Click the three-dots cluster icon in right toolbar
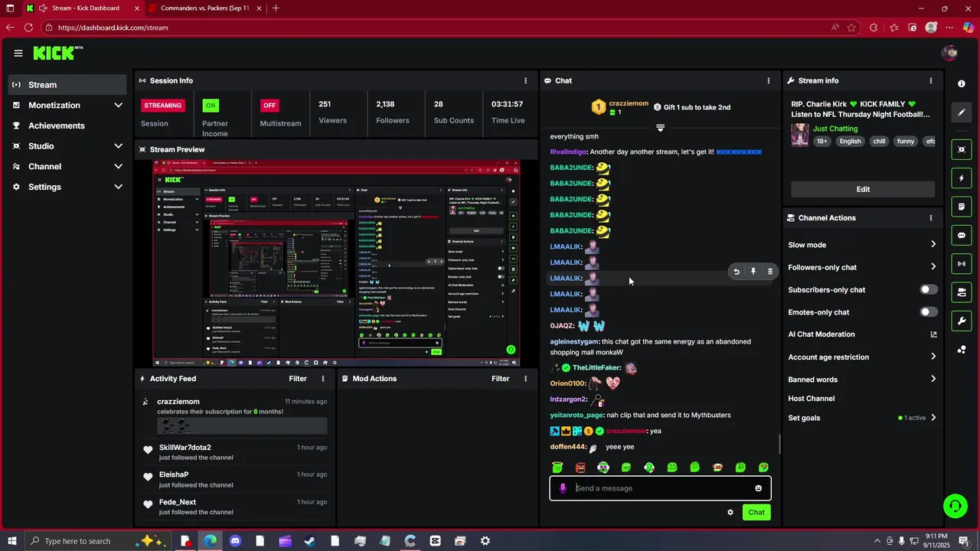Image resolution: width=980 pixels, height=551 pixels. coord(962,350)
